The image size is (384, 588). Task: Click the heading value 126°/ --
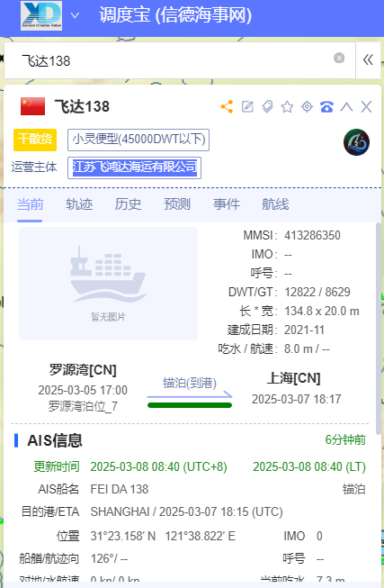coord(109,558)
